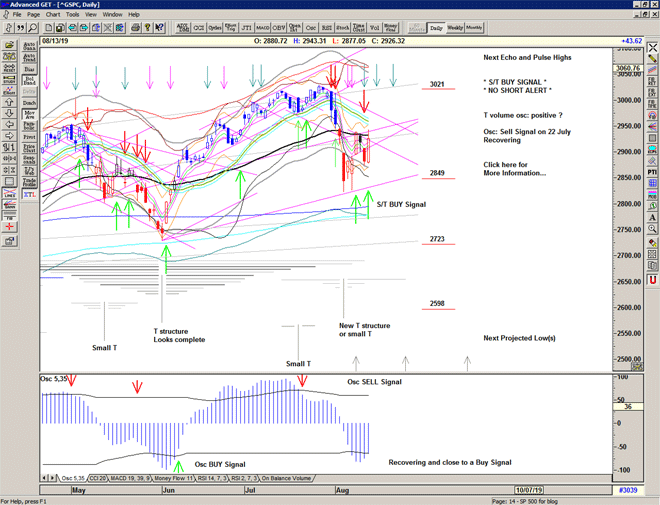Add the MACD indicator
660x505 pixels.
click(x=263, y=28)
